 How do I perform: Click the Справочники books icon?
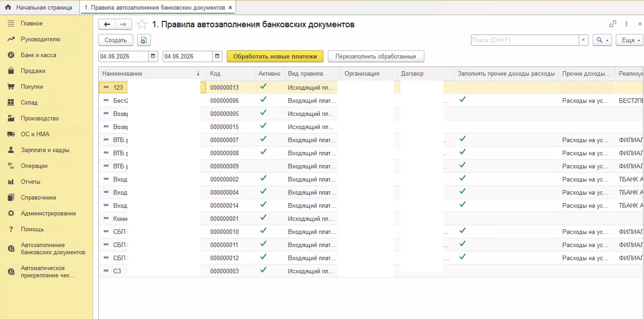tap(11, 197)
